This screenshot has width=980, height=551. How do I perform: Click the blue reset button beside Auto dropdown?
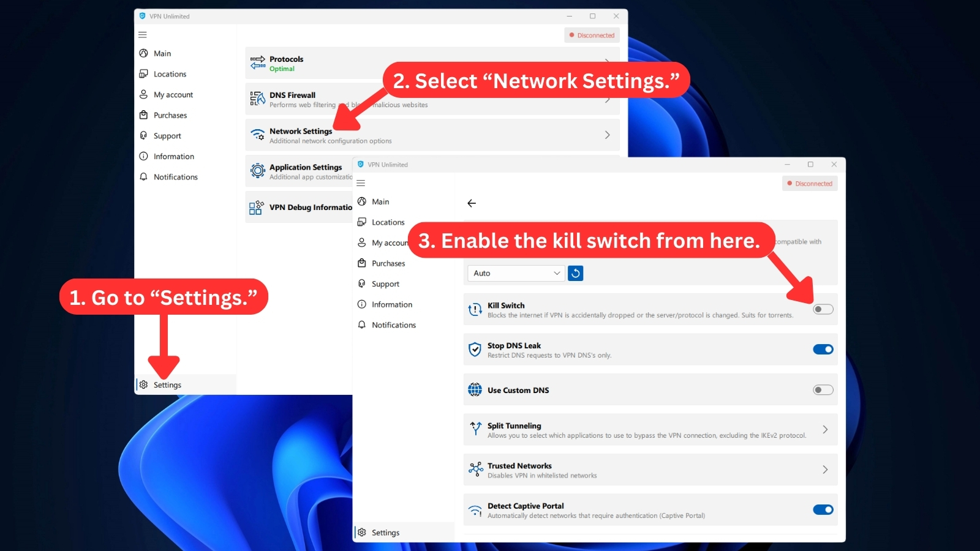[575, 273]
